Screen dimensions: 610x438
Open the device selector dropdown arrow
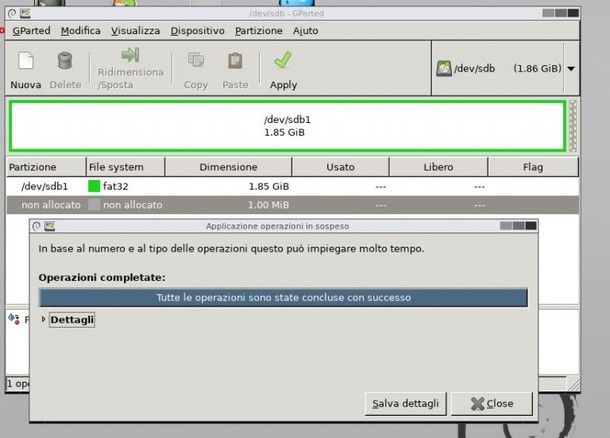tap(571, 69)
